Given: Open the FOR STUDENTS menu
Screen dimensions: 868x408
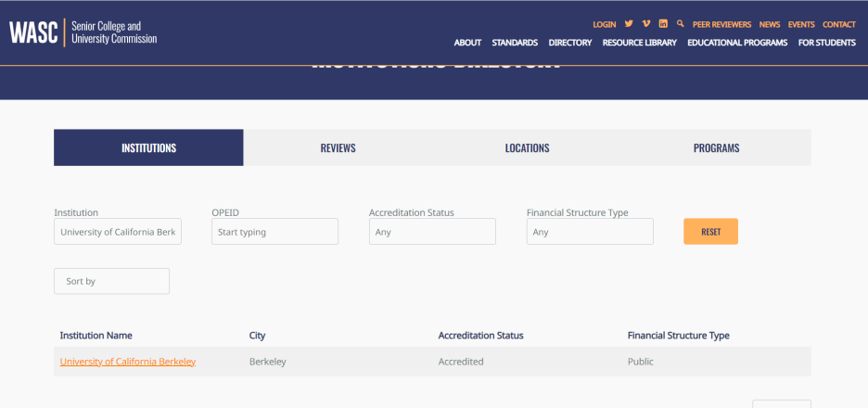Looking at the screenshot, I should pyautogui.click(x=827, y=43).
